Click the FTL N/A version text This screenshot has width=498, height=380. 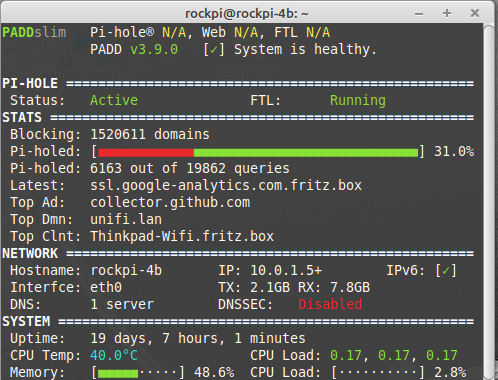(302, 33)
